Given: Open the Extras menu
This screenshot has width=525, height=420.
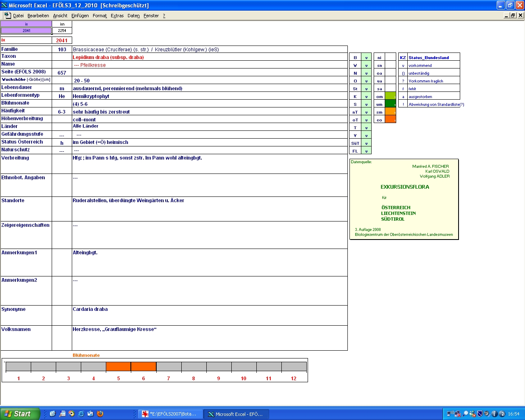Looking at the screenshot, I should tap(117, 16).
